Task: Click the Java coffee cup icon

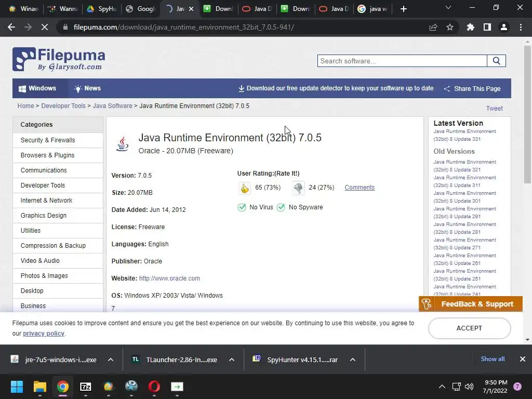Action: pos(123,144)
